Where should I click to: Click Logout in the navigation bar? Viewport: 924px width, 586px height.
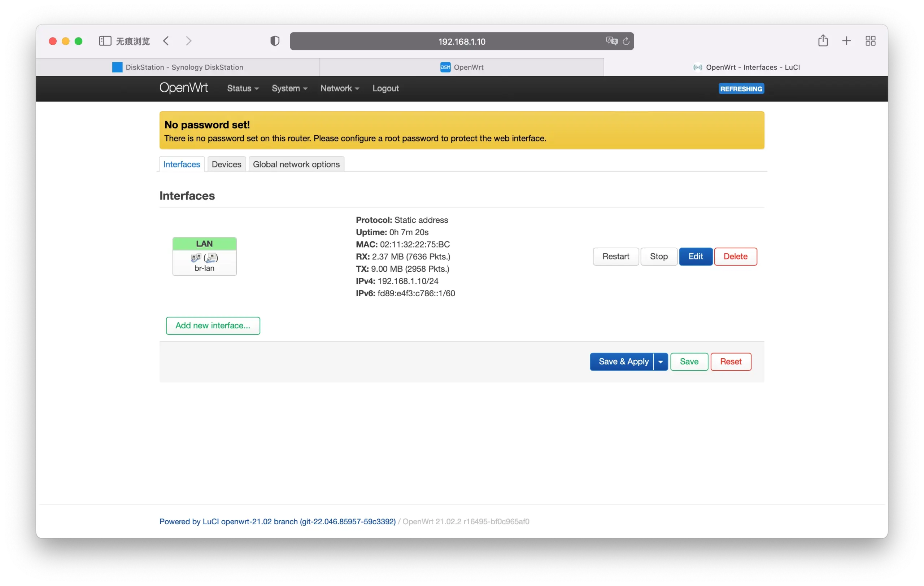click(385, 89)
